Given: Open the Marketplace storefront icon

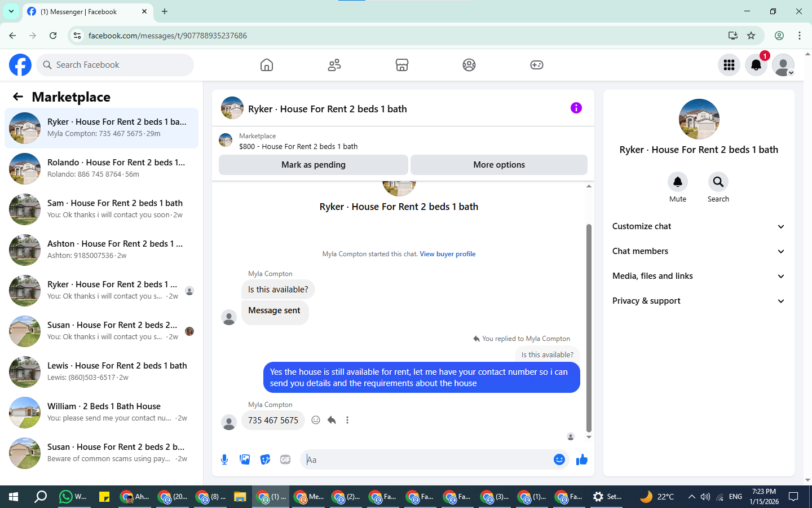Looking at the screenshot, I should (x=402, y=65).
